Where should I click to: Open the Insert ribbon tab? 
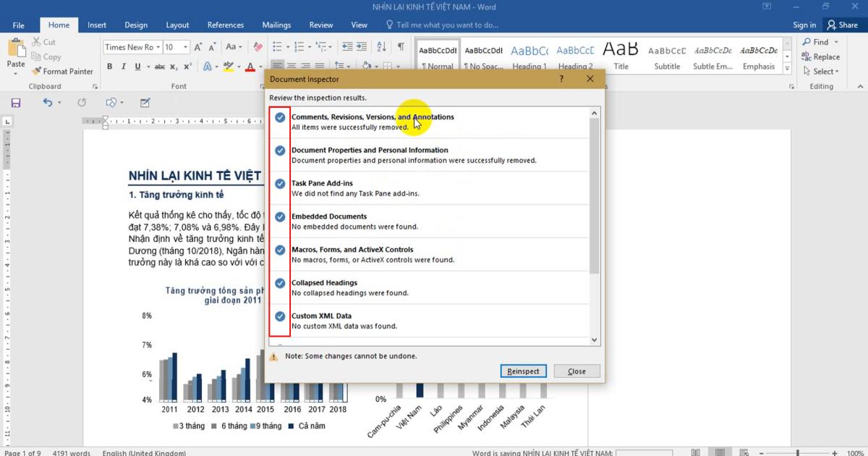[97, 24]
